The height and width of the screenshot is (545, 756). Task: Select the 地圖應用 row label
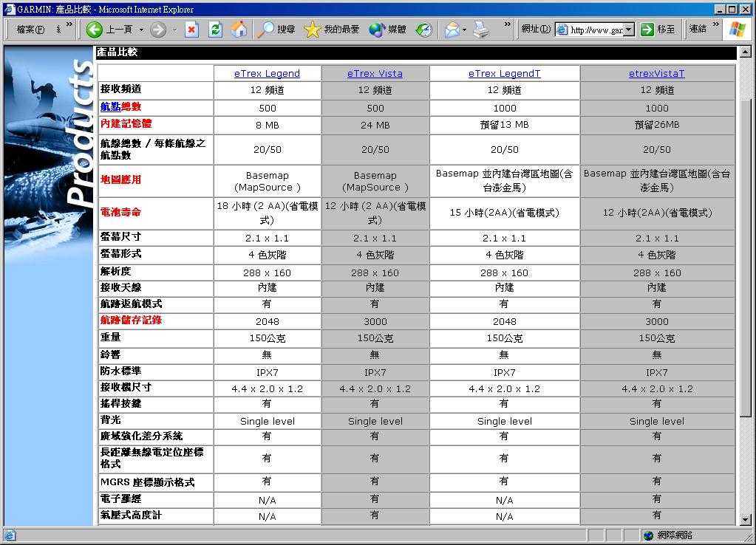(120, 179)
